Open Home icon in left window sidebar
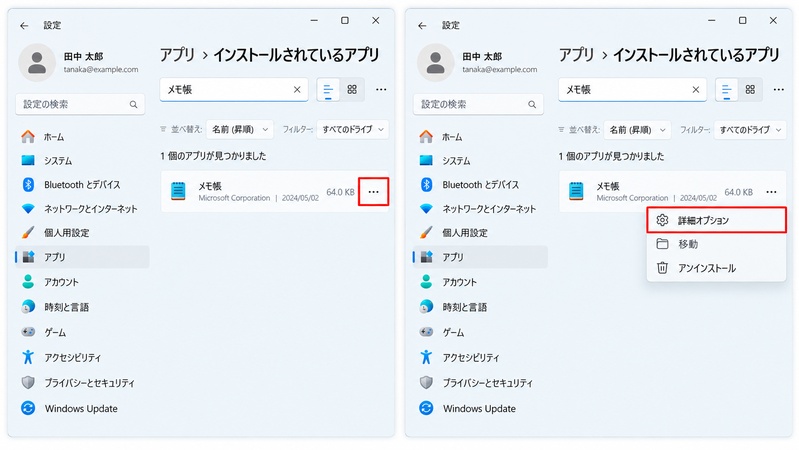 28,137
